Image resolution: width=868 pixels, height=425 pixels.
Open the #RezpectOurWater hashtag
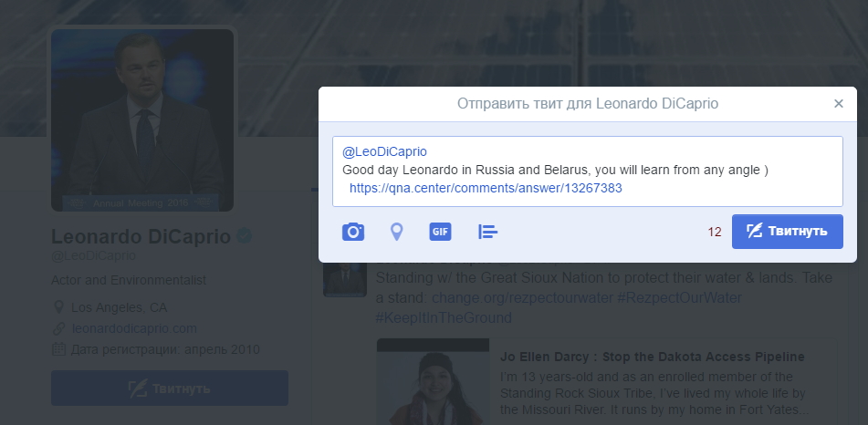click(x=679, y=297)
